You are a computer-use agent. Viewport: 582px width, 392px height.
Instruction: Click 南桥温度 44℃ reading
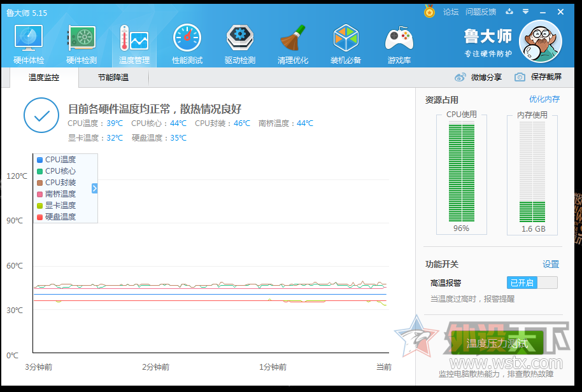click(286, 123)
